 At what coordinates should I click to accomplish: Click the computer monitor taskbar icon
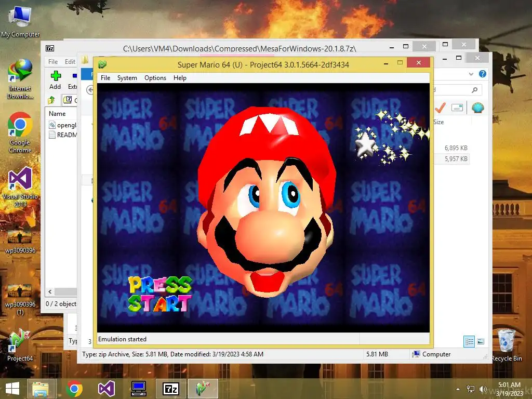pos(139,389)
